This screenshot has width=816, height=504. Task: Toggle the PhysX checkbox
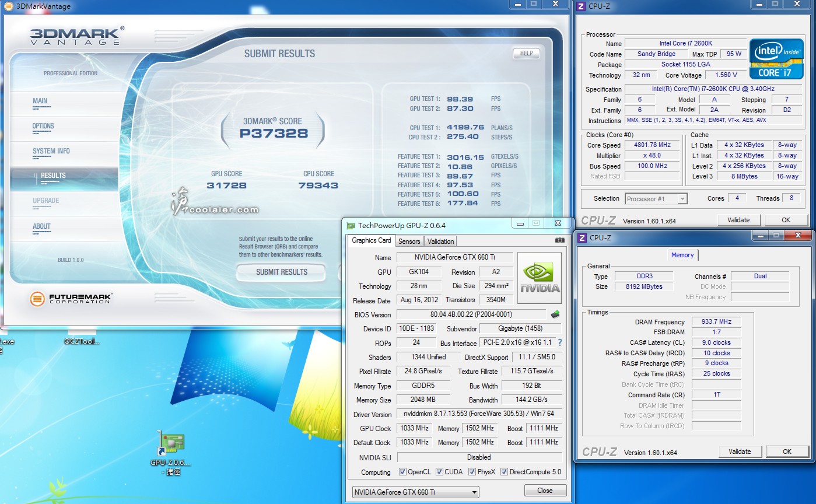click(472, 472)
